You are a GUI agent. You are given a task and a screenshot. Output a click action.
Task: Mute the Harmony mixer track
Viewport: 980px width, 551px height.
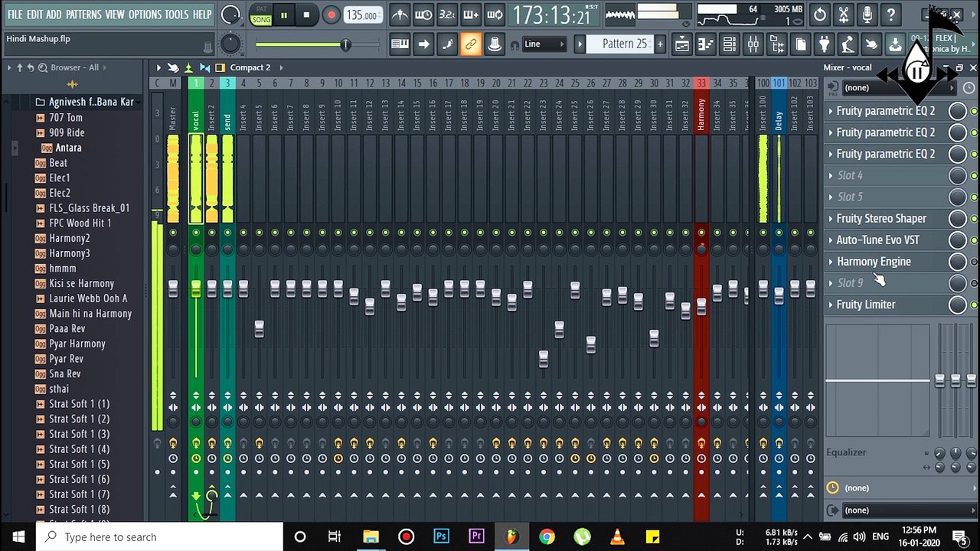[701, 233]
